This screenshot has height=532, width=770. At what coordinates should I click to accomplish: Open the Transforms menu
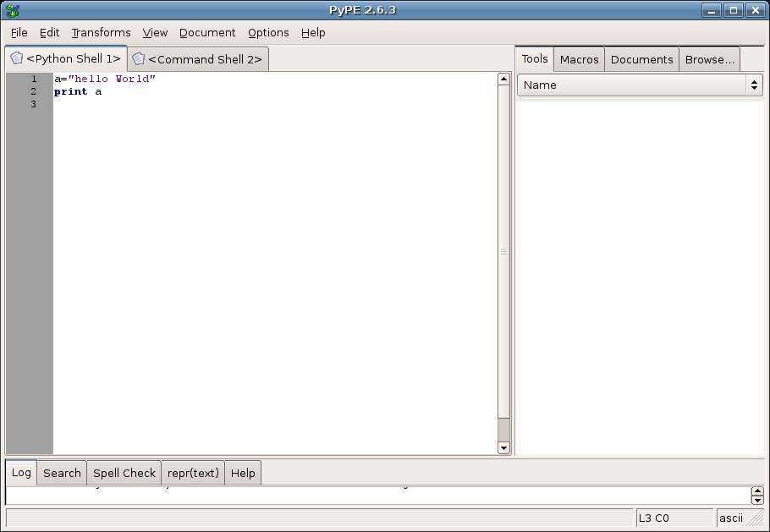pyautogui.click(x=102, y=32)
